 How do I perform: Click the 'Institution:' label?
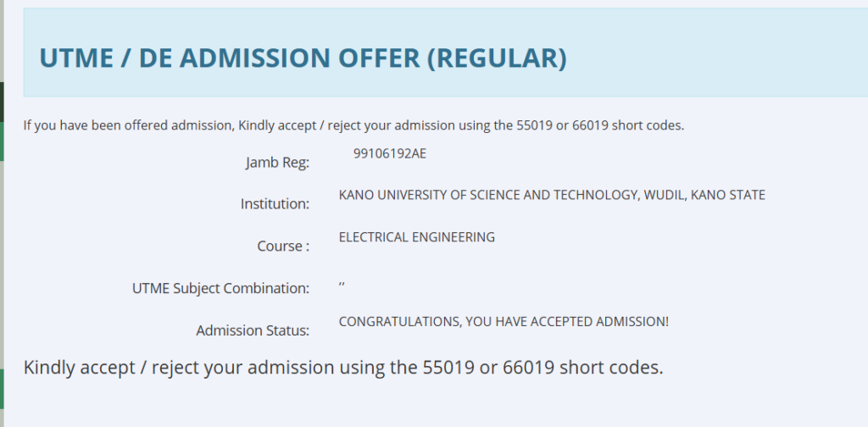coord(275,204)
